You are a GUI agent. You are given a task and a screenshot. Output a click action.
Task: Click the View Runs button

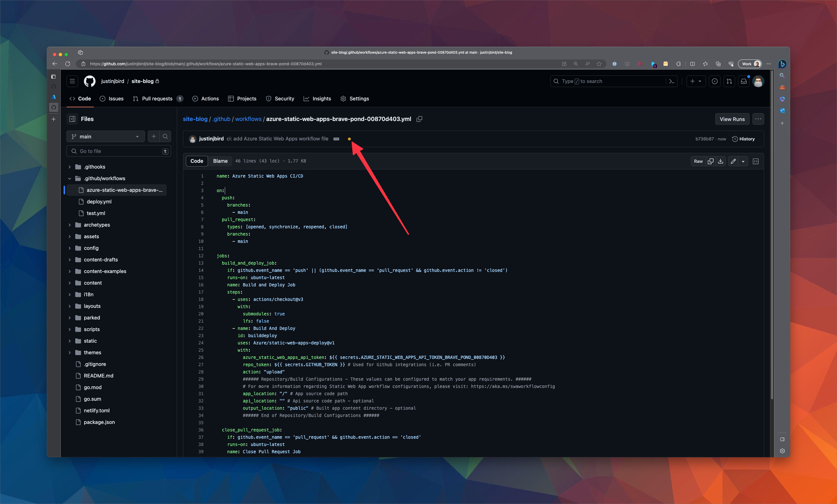(x=732, y=119)
